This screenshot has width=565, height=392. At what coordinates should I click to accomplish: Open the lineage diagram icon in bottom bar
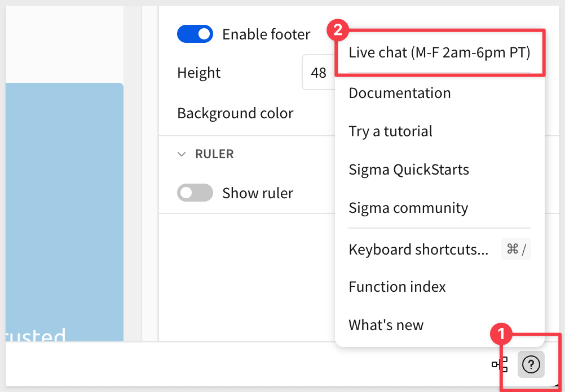(x=500, y=364)
